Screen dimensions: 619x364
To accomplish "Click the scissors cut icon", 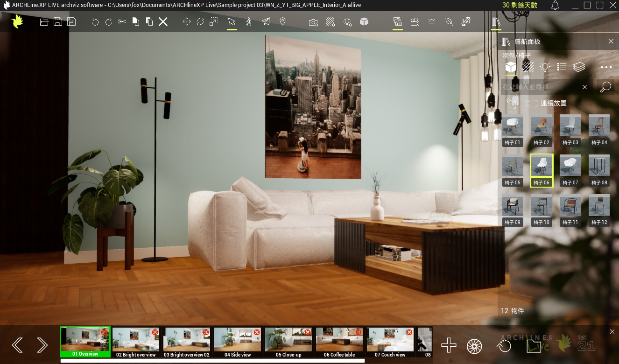I will pos(122,22).
